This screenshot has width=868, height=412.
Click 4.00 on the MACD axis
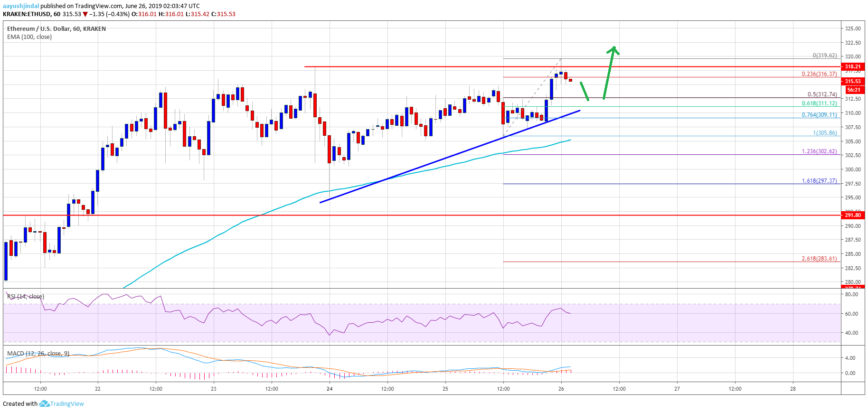pyautogui.click(x=850, y=358)
